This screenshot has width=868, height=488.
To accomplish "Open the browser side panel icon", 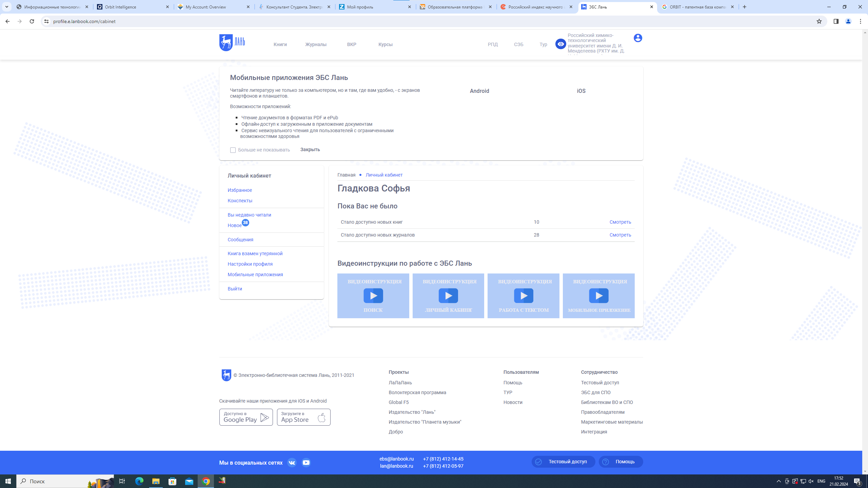I will 836,21.
